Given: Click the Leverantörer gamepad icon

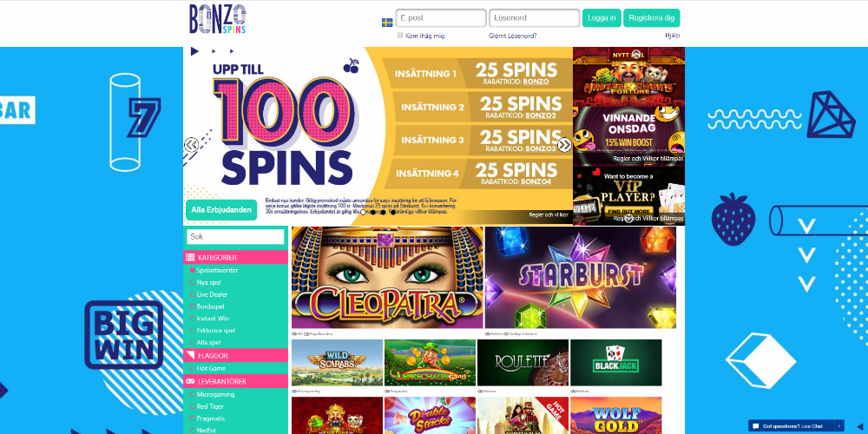Looking at the screenshot, I should pyautogui.click(x=190, y=381).
